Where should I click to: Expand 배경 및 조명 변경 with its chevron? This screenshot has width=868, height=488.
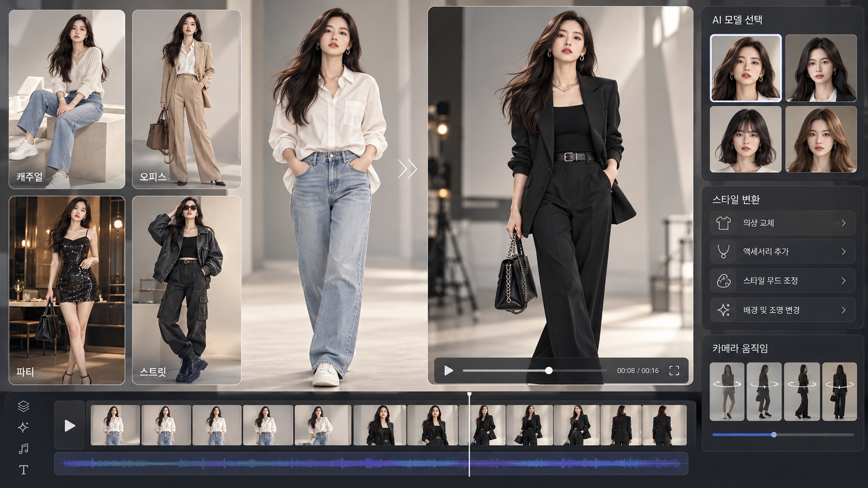[844, 310]
